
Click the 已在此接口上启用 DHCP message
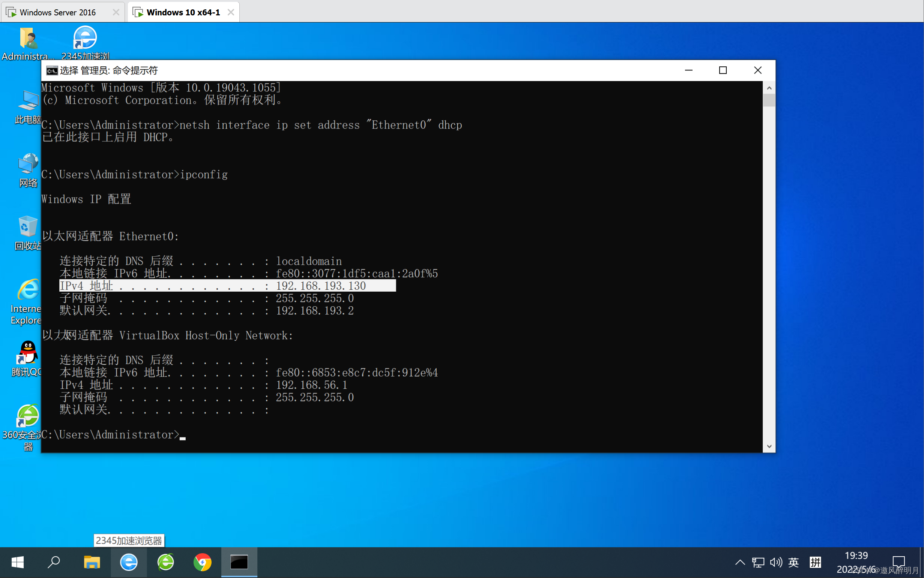[x=108, y=137]
